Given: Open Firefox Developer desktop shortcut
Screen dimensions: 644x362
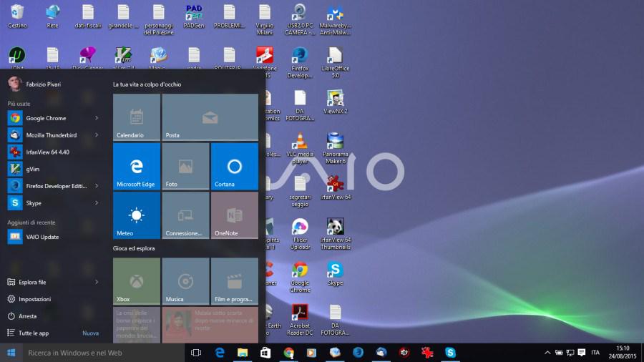Looking at the screenshot, I should tap(300, 62).
